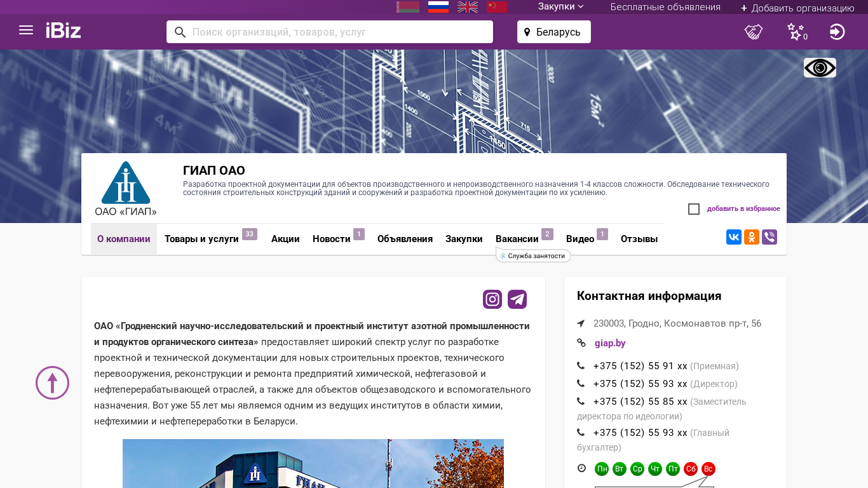The image size is (868, 488).
Task: Open Бесплатные объявления link
Action: point(665,7)
